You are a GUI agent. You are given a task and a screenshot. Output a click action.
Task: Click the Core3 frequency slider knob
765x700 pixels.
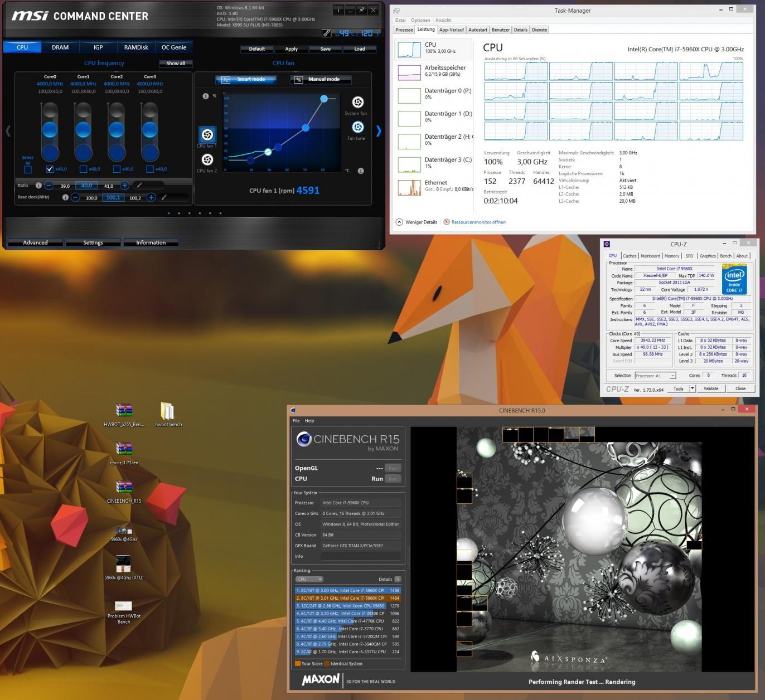coord(150,129)
